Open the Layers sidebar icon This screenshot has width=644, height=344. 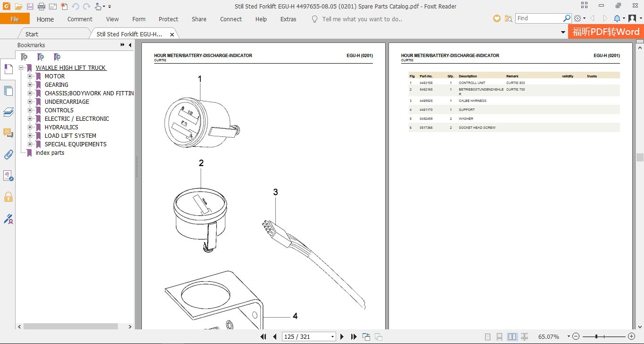(x=8, y=112)
